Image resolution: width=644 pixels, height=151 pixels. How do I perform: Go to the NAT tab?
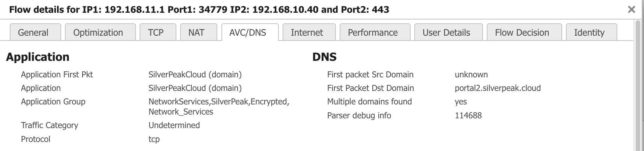pos(196,33)
